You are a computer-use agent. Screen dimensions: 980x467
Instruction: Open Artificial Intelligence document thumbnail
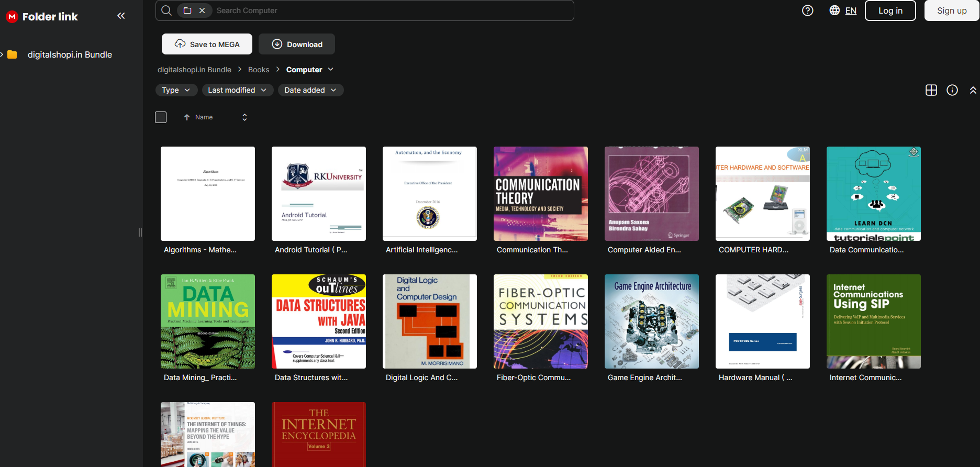tap(430, 194)
